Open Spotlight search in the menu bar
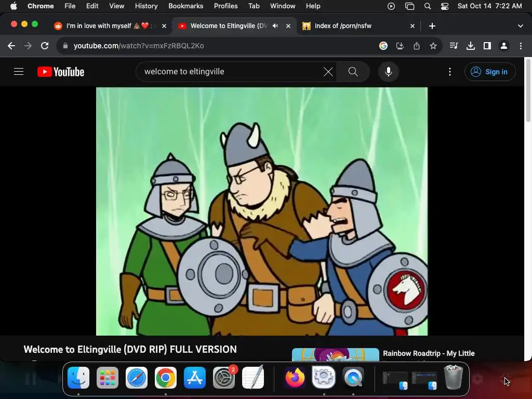 pos(428,6)
